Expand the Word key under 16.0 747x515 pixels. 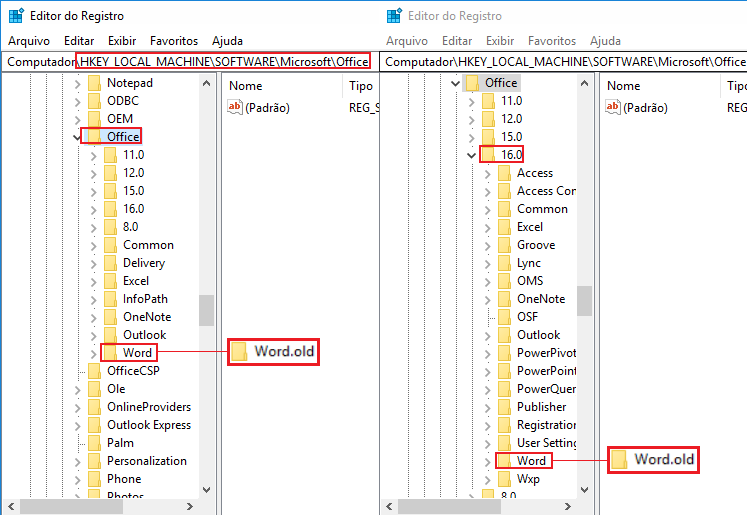[x=487, y=462]
